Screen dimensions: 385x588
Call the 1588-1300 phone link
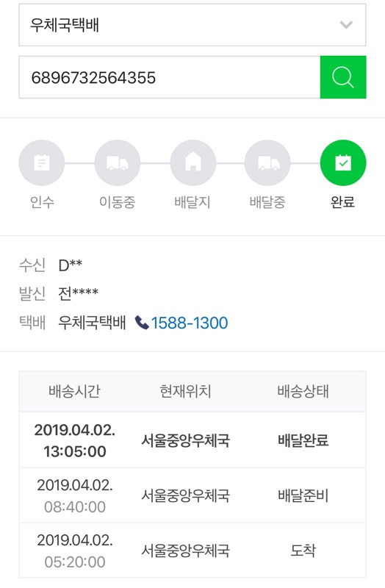[190, 323]
